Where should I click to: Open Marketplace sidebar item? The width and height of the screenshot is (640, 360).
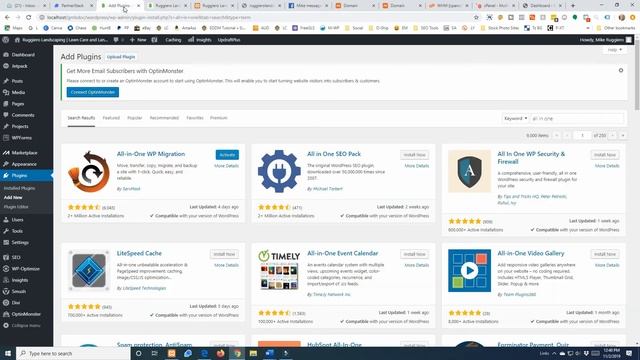[24, 153]
